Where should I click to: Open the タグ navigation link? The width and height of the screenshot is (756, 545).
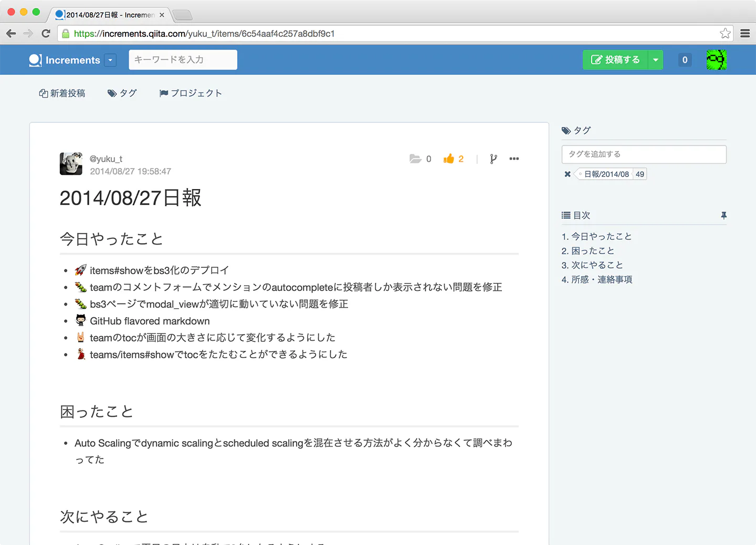(122, 93)
